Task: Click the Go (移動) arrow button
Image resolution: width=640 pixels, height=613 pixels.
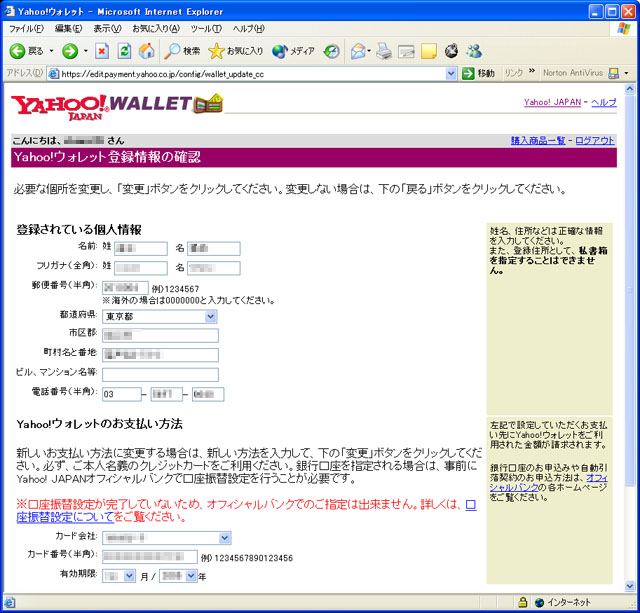Action: coord(478,73)
